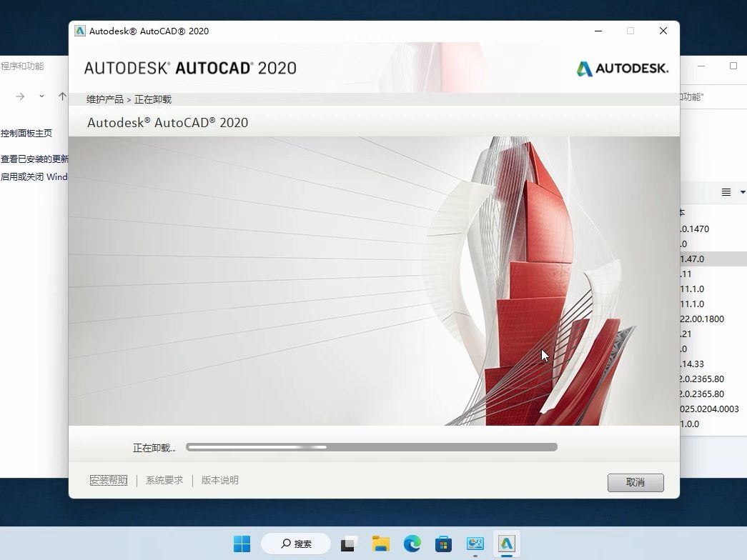Open File Explorer from the taskbar
Image resolution: width=747 pixels, height=560 pixels.
click(380, 544)
